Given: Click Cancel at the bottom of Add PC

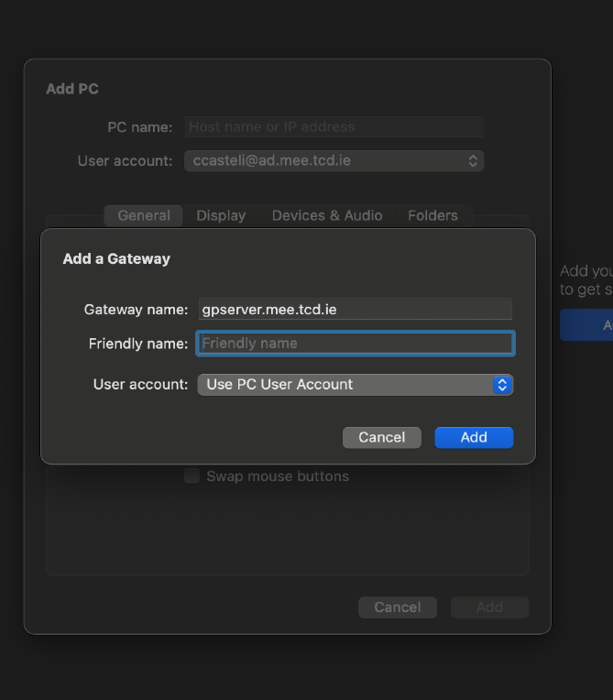Looking at the screenshot, I should pos(398,607).
